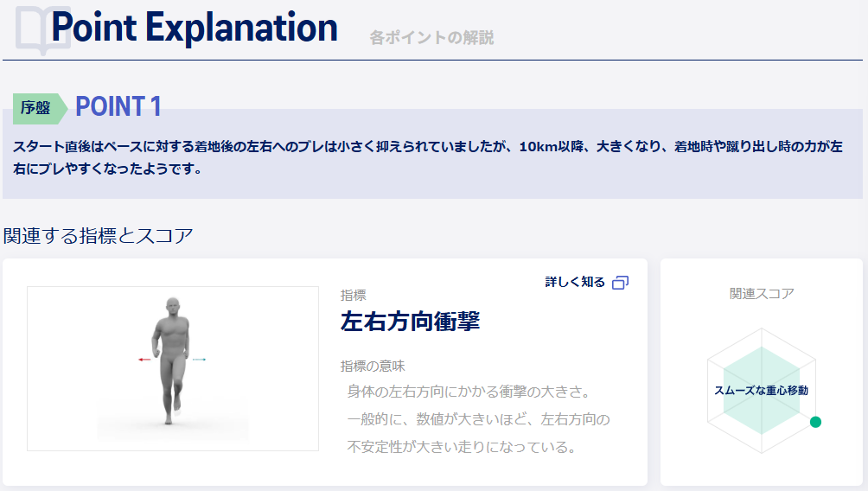Click the スムーズな重心移動 label in the chart
Viewport: 868px width, 491px height.
point(761,391)
